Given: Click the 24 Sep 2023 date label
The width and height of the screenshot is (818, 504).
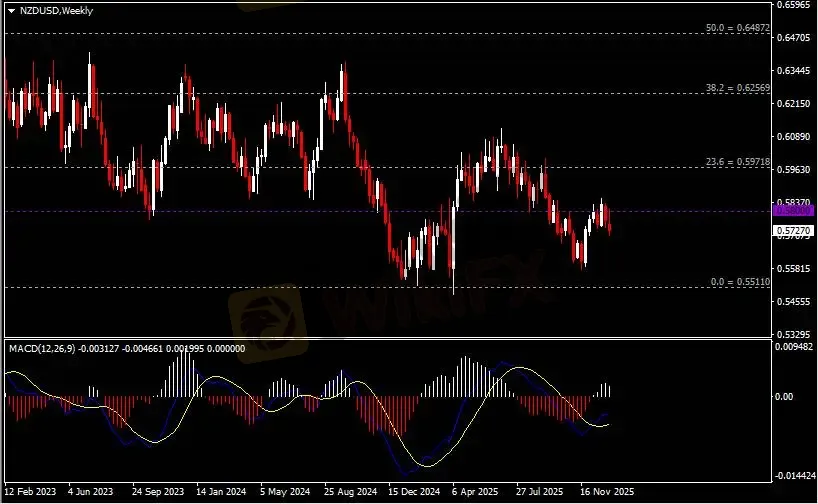Looking at the screenshot, I should (x=160, y=493).
